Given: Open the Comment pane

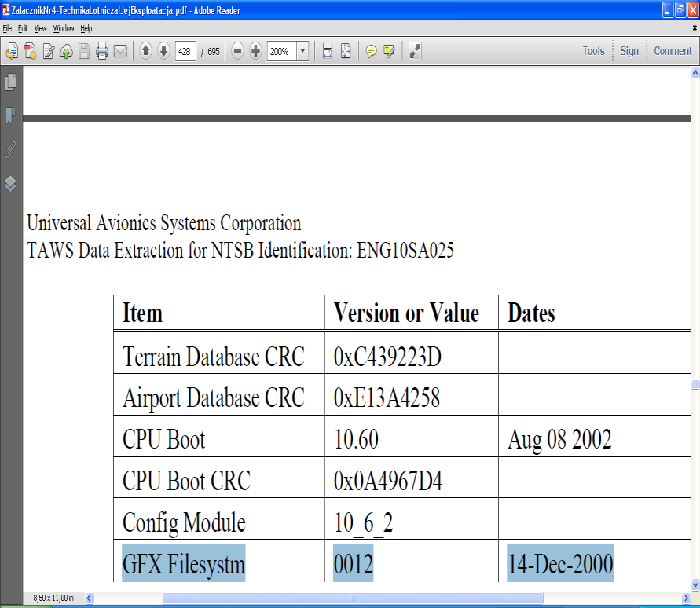Looking at the screenshot, I should pyautogui.click(x=673, y=51).
